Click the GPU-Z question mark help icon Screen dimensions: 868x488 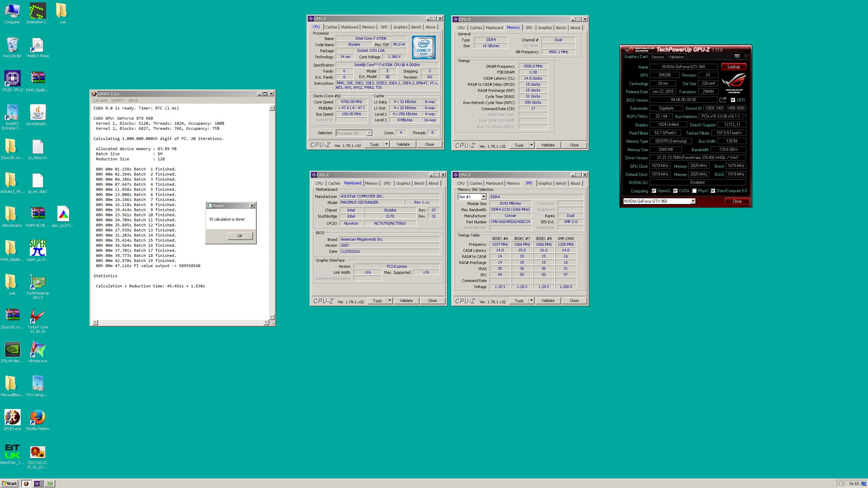point(745,116)
